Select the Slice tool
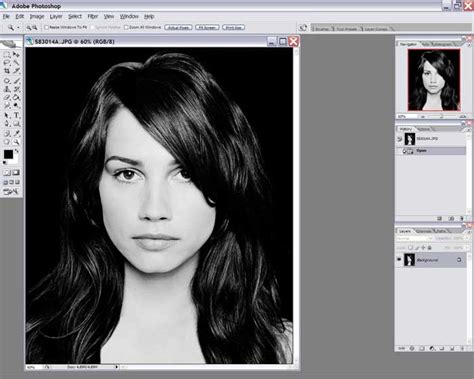Screen dimensions: 474x379 [x=16, y=71]
